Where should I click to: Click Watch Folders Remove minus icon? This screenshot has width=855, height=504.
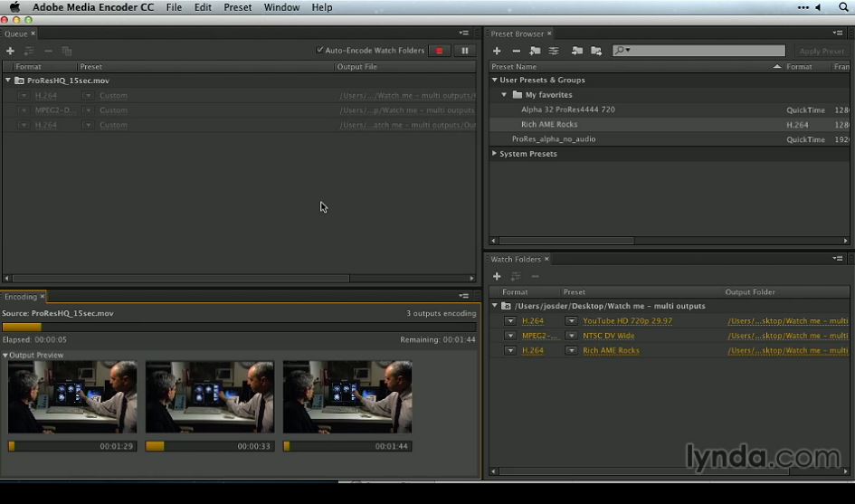pyautogui.click(x=535, y=277)
